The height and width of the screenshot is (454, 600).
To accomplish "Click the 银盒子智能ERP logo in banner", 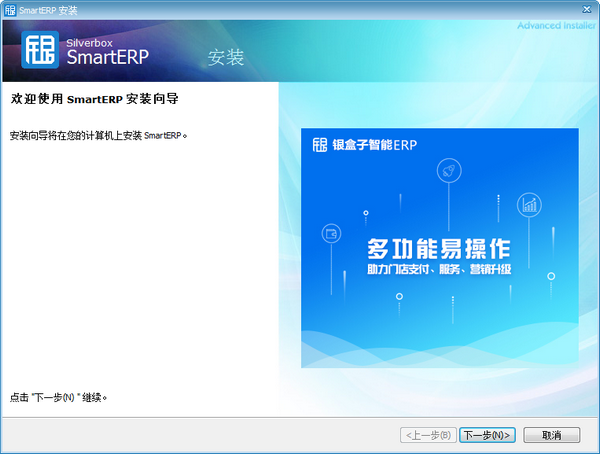I will click(x=365, y=145).
